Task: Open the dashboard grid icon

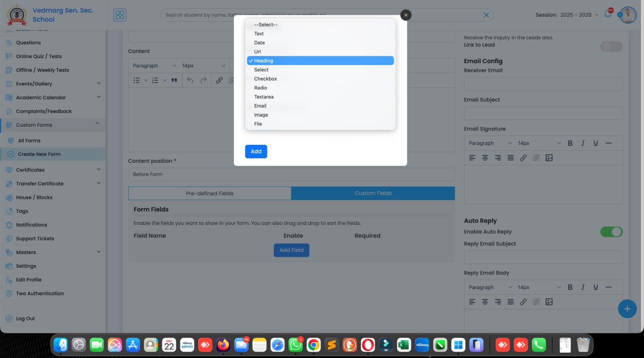Action: (x=120, y=15)
